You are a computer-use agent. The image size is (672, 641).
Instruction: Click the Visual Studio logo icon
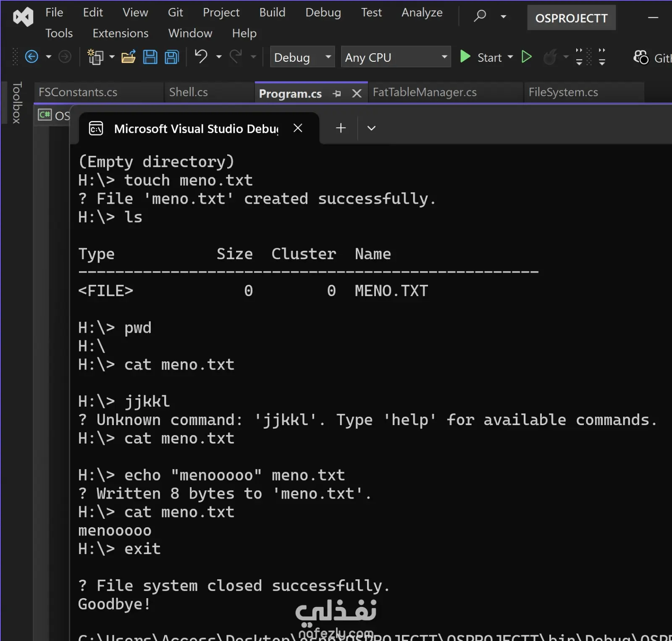point(23,17)
